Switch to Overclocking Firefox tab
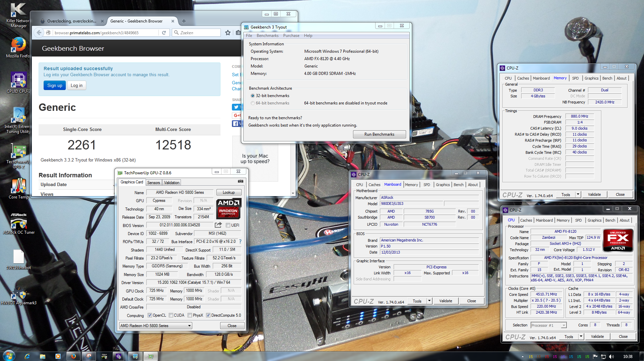Image resolution: width=644 pixels, height=361 pixels. coord(71,21)
